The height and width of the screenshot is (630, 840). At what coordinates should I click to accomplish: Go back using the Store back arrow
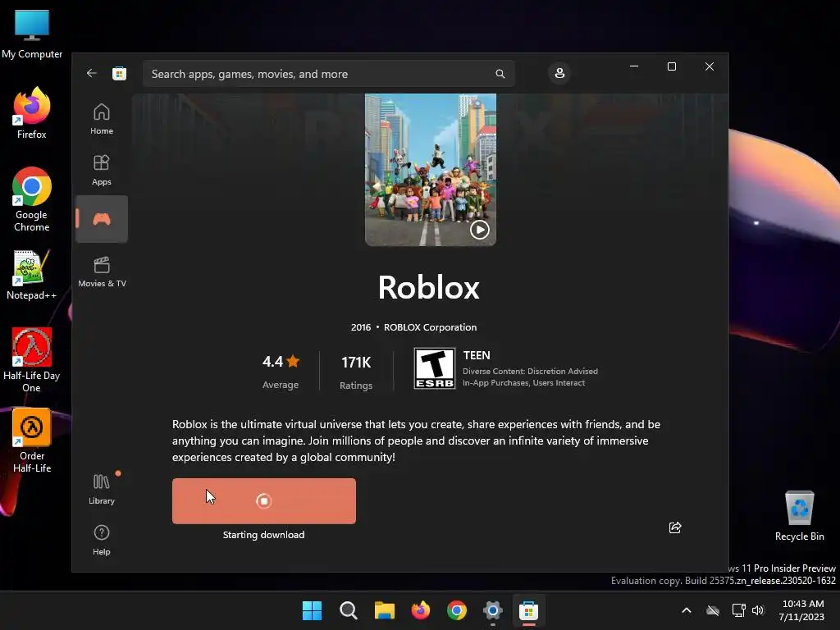[92, 73]
